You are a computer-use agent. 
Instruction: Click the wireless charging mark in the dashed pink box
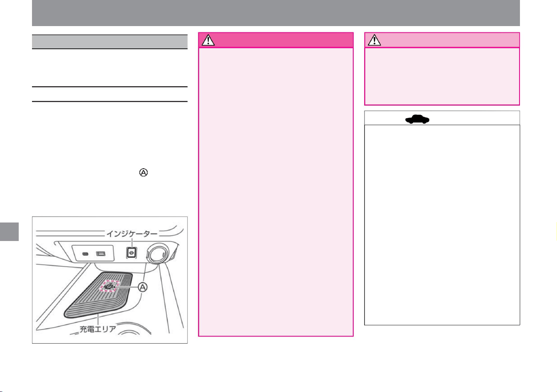(x=110, y=287)
